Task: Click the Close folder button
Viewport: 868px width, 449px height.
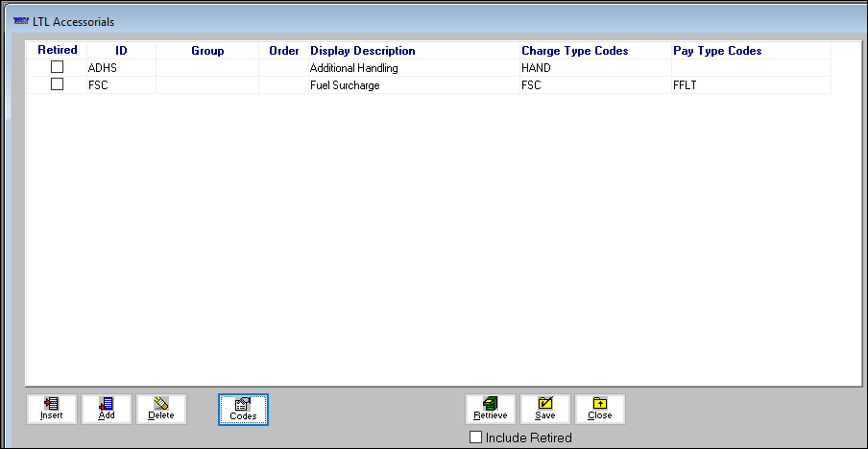Action: [x=600, y=410]
